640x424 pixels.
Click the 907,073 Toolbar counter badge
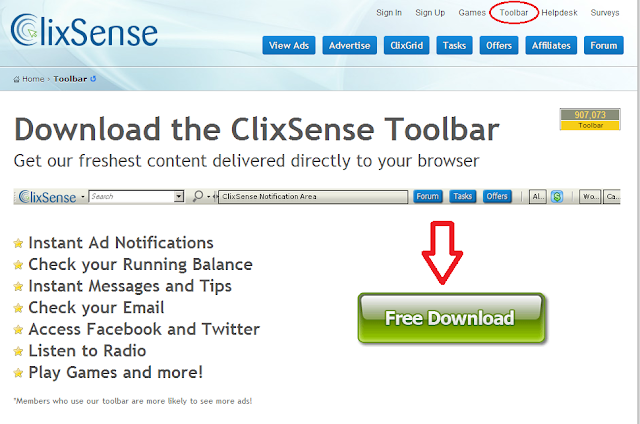[590, 119]
